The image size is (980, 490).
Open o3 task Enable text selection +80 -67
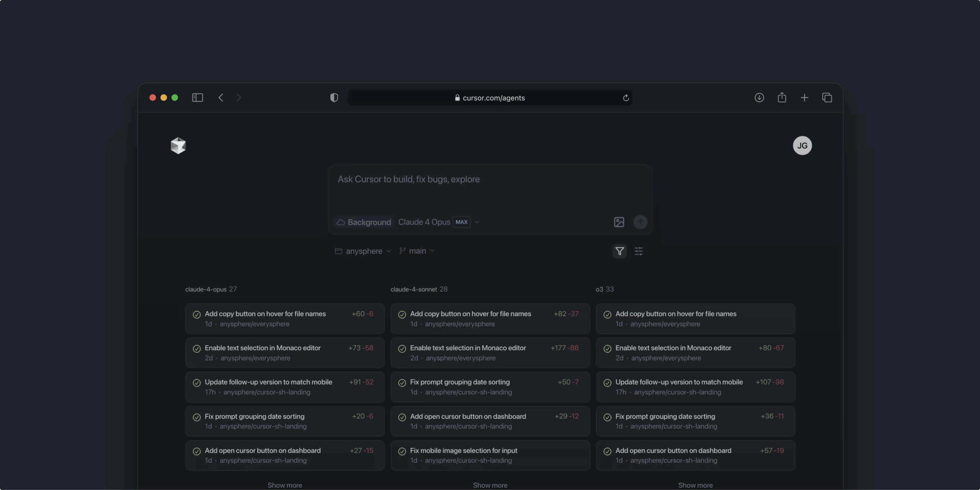click(695, 353)
